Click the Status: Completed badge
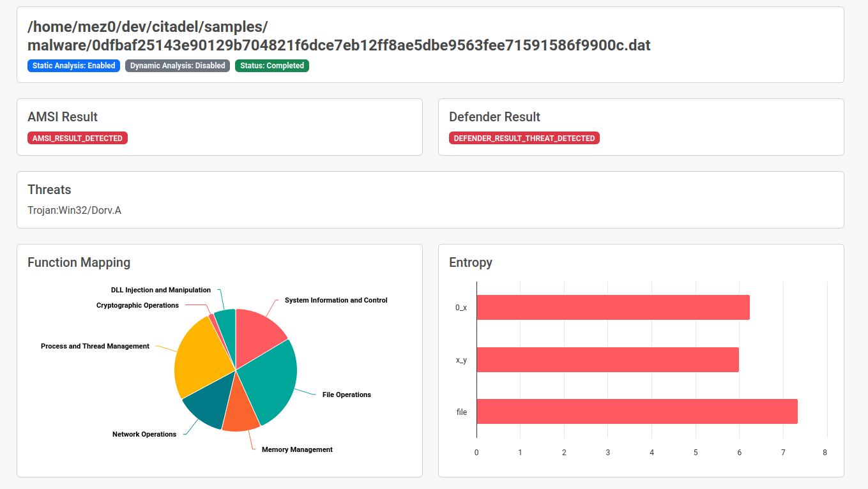868x489 pixels. [272, 66]
